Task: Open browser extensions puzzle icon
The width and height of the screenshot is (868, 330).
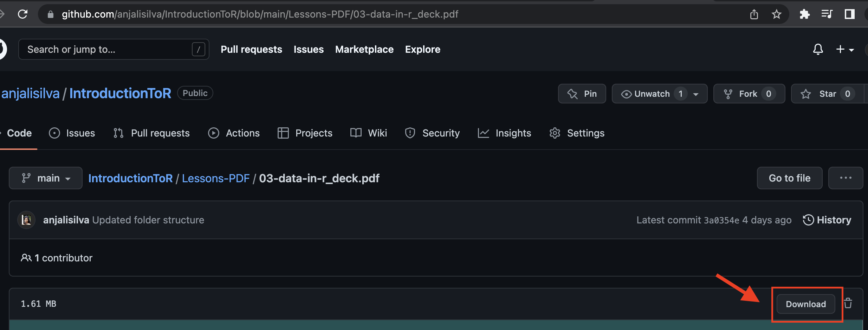Action: [805, 14]
